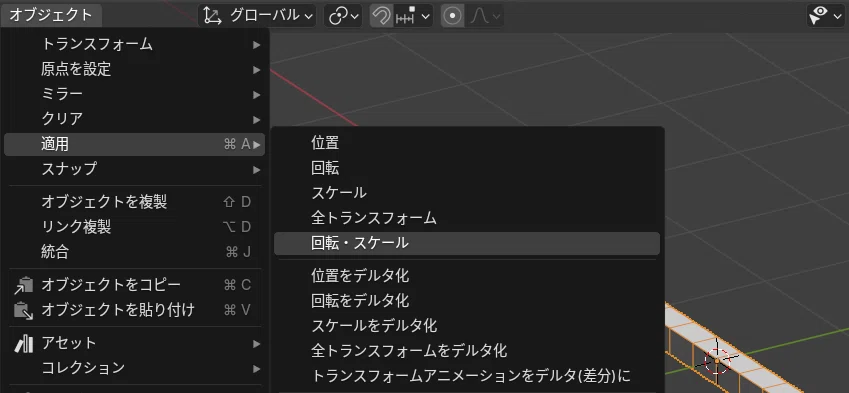Choose 回転をデルタ化 option
Screen dimensions: 849x393
[x=467, y=300]
